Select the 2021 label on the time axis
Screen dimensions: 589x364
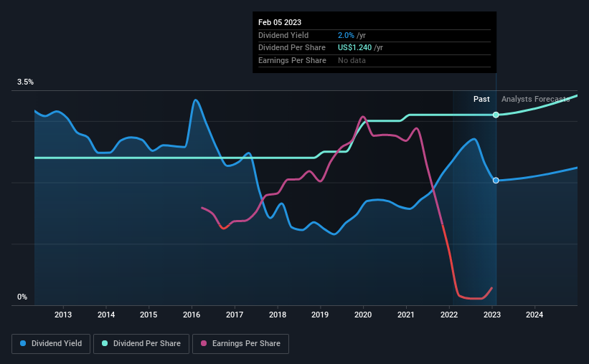405,315
